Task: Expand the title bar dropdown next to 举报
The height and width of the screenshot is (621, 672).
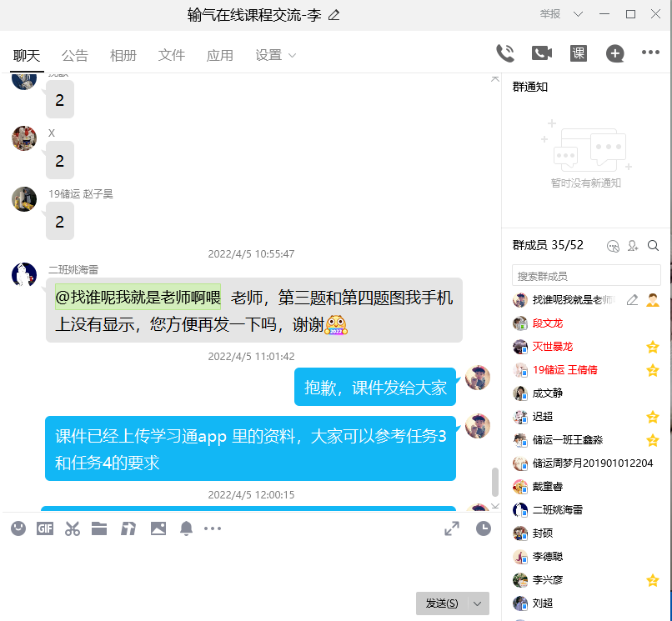Action: pyautogui.click(x=579, y=14)
